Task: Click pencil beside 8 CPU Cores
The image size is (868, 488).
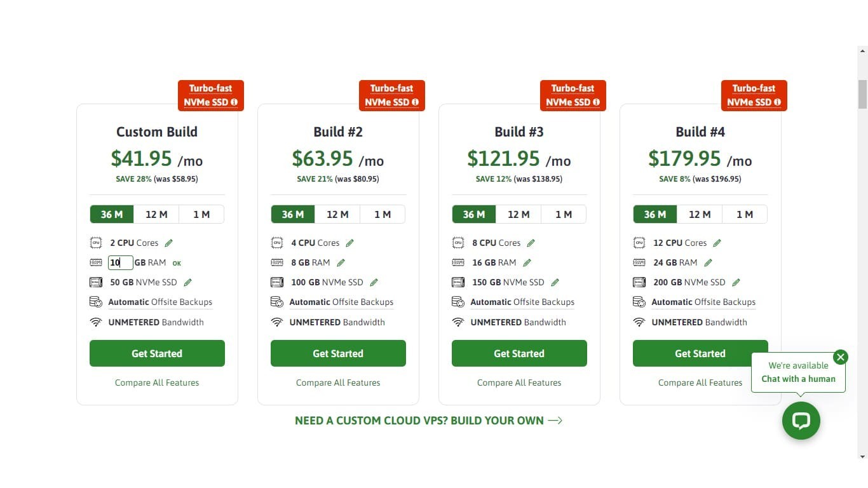Action: pyautogui.click(x=531, y=243)
